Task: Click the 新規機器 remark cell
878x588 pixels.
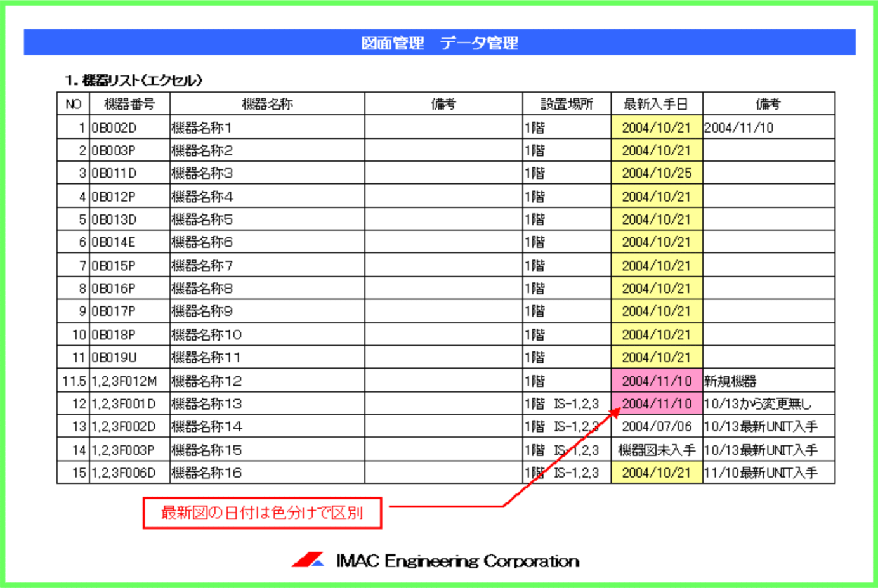Action: coord(769,381)
